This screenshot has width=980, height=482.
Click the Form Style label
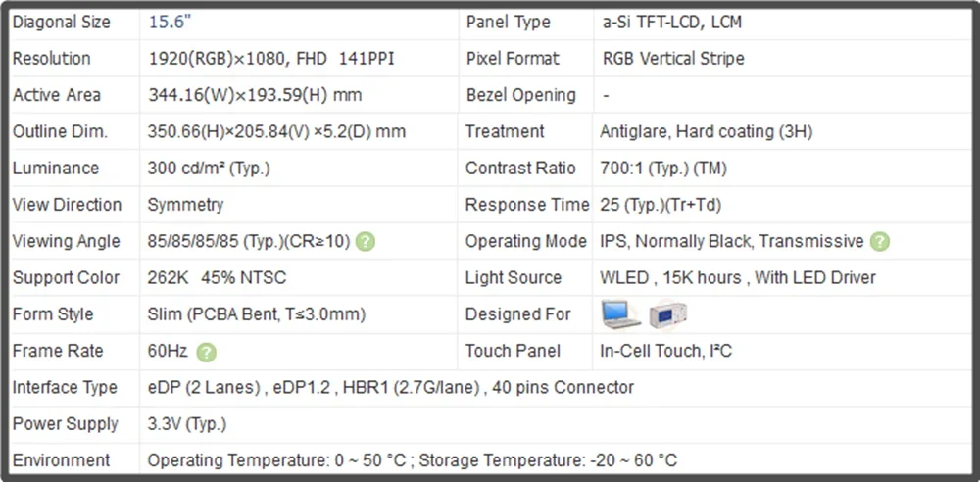coord(53,314)
